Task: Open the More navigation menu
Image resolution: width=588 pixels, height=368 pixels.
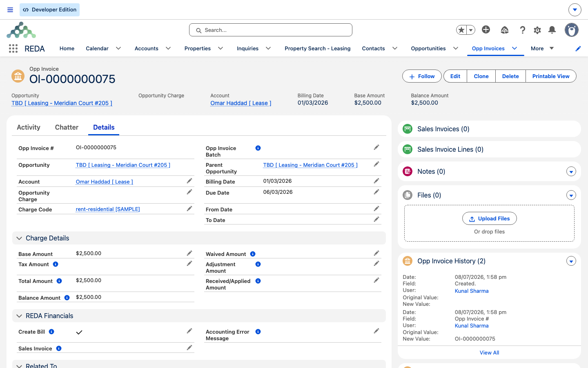Action: [x=542, y=48]
